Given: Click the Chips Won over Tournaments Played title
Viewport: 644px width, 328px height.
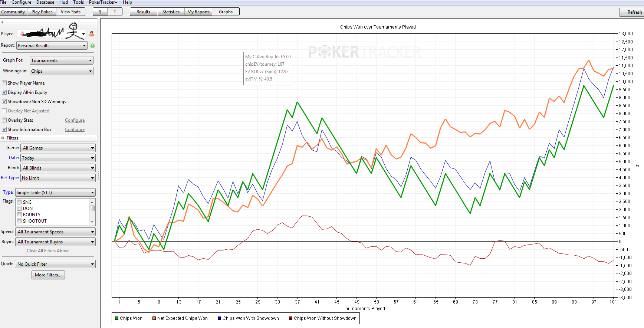Looking at the screenshot, I should point(378,27).
